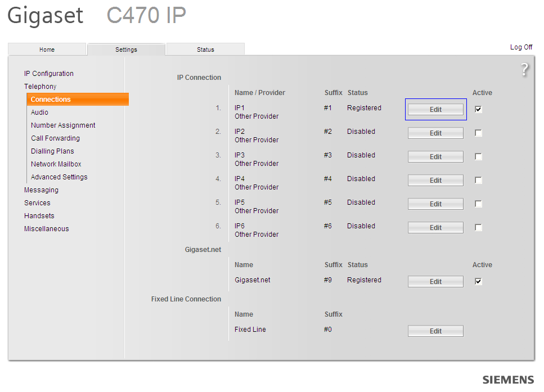Edit the Fixed Line connection

coord(436,331)
